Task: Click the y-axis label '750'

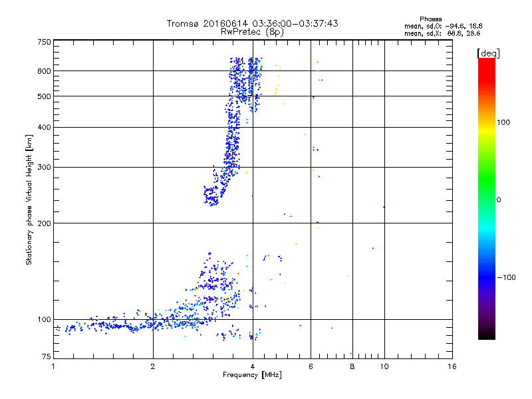Action: tap(44, 42)
